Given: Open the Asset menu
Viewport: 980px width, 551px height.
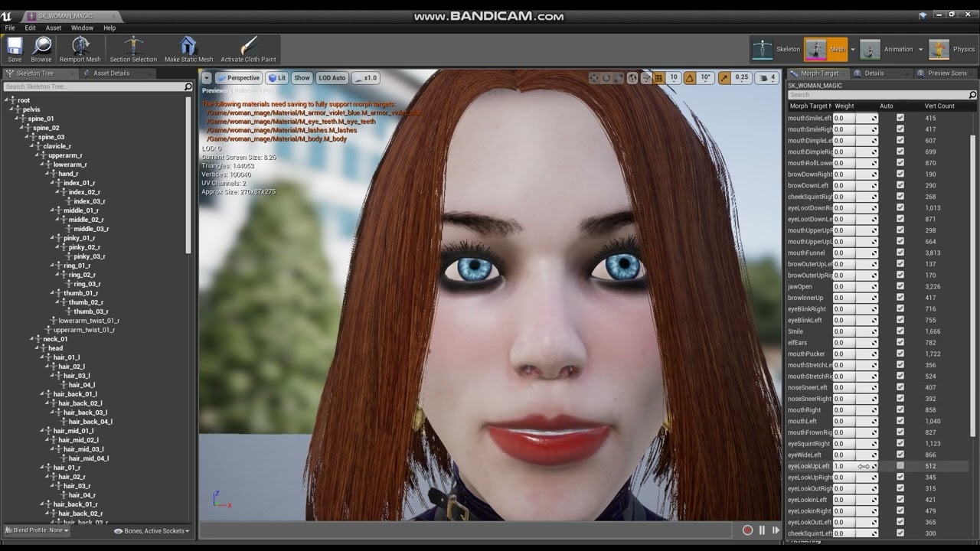Looking at the screenshot, I should click(x=54, y=28).
